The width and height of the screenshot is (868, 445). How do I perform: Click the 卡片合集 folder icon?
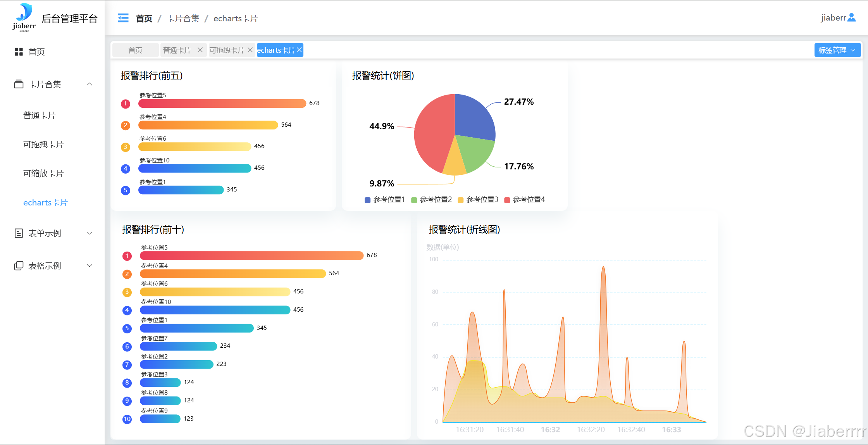point(19,84)
